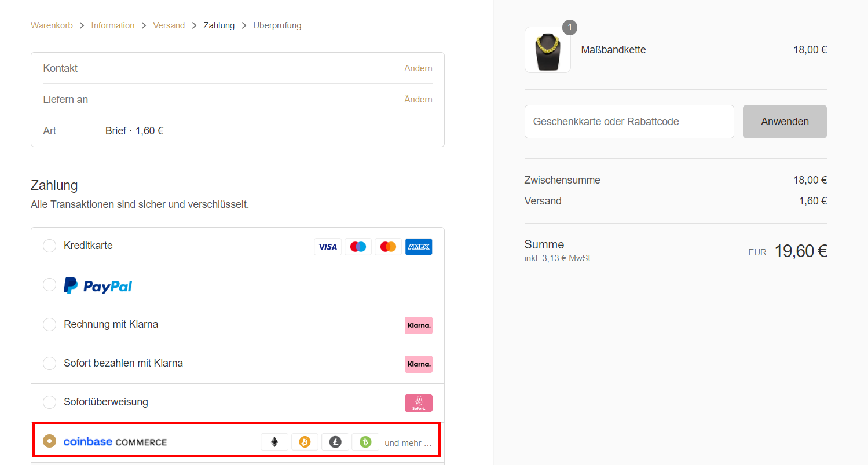The height and width of the screenshot is (465, 868).
Task: Click the Mastercard icon
Action: (388, 247)
